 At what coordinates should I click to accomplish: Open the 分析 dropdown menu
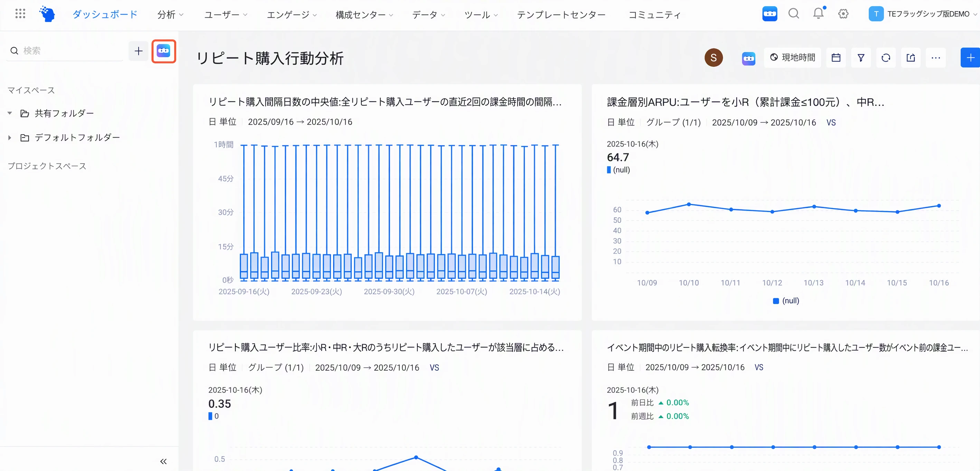170,15
